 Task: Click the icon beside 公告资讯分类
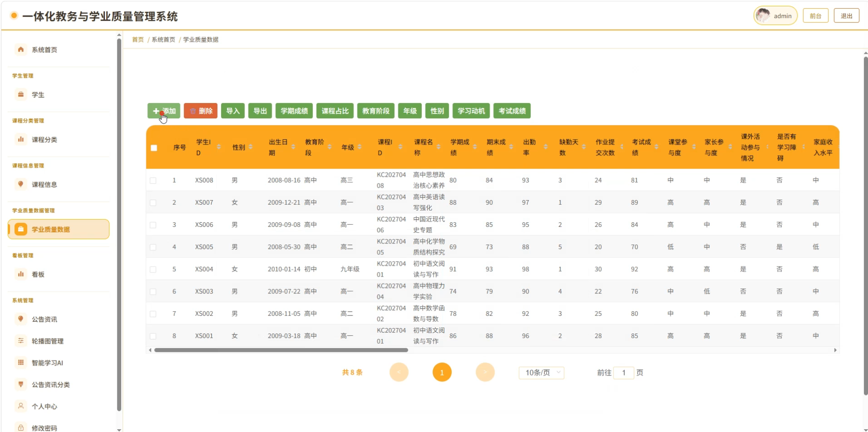coord(21,384)
